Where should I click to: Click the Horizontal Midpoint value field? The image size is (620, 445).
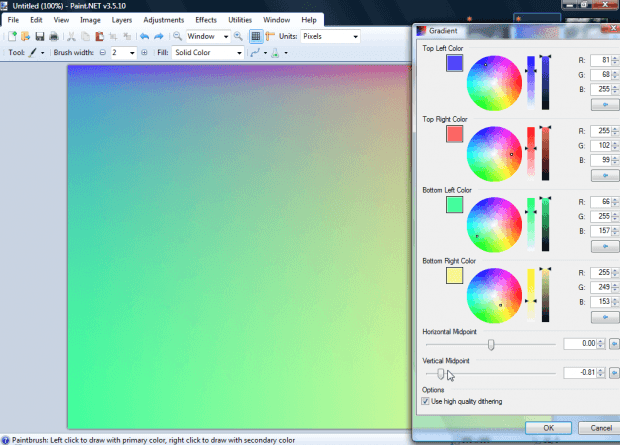pyautogui.click(x=580, y=343)
